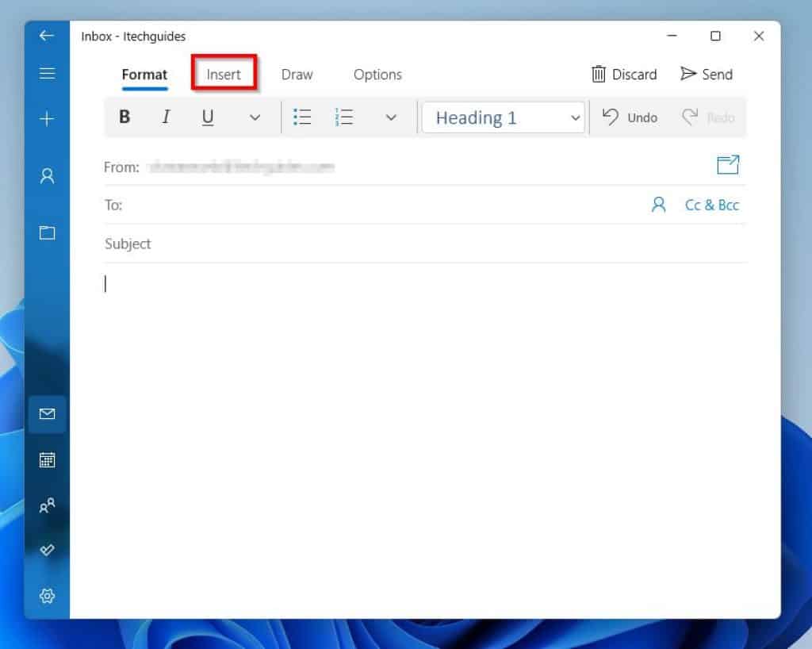
Task: Open the hamburger menu in sidebar
Action: coord(47,73)
